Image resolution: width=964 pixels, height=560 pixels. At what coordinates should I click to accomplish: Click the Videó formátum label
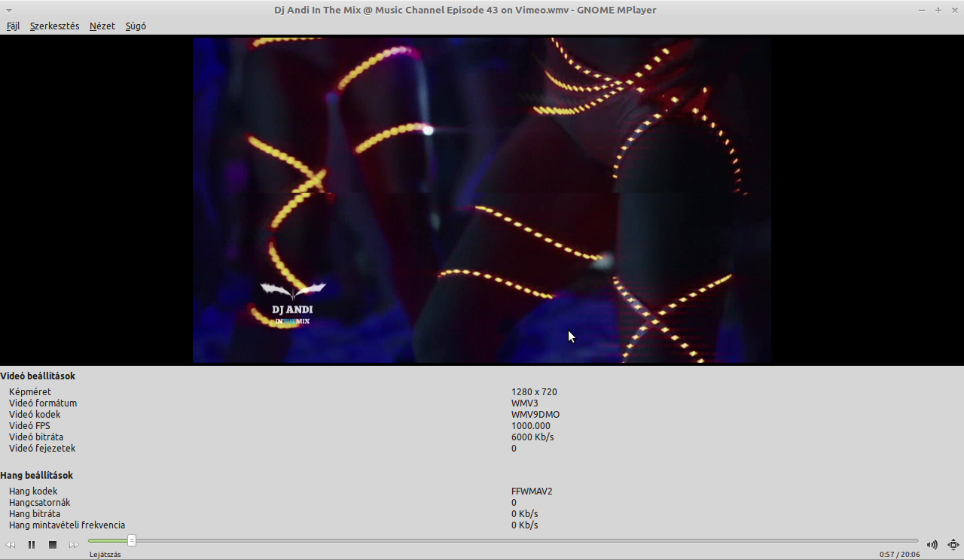[x=43, y=403]
